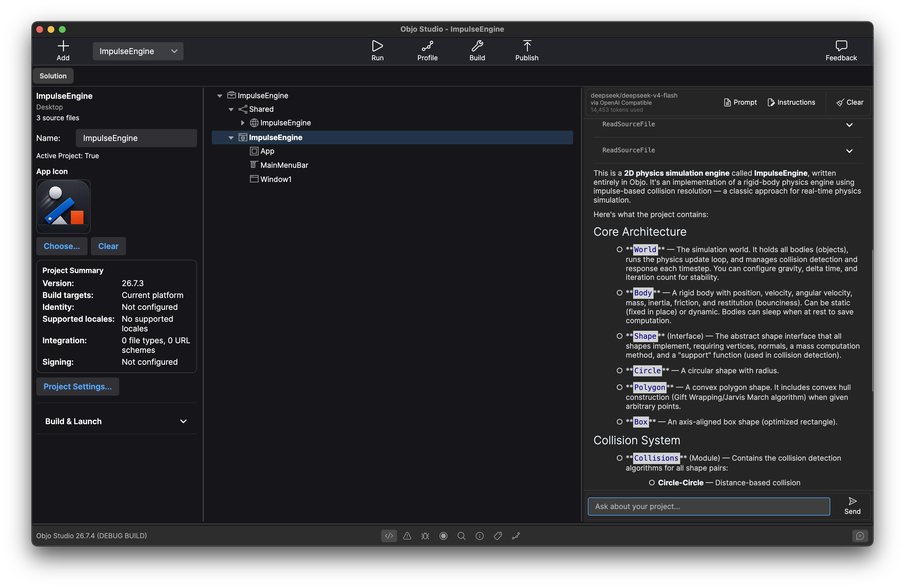The height and width of the screenshot is (588, 905).
Task: Click the Publish upload icon
Action: coord(527,46)
